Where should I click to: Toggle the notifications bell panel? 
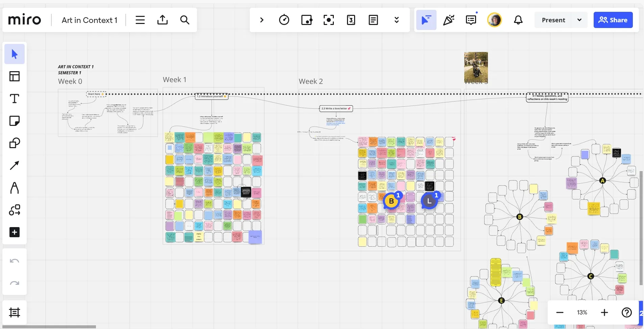click(518, 20)
